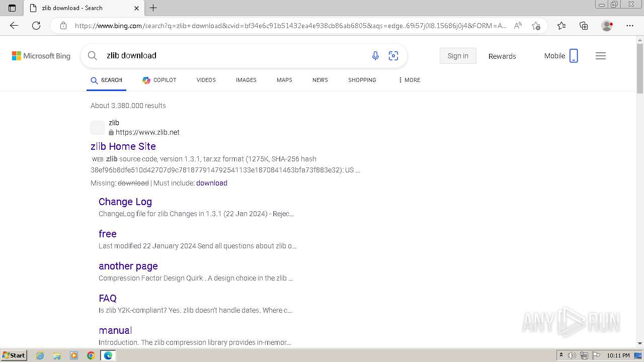Open Windows Media Player taskbar icon
Image resolution: width=644 pixels, height=362 pixels.
pos(74,355)
